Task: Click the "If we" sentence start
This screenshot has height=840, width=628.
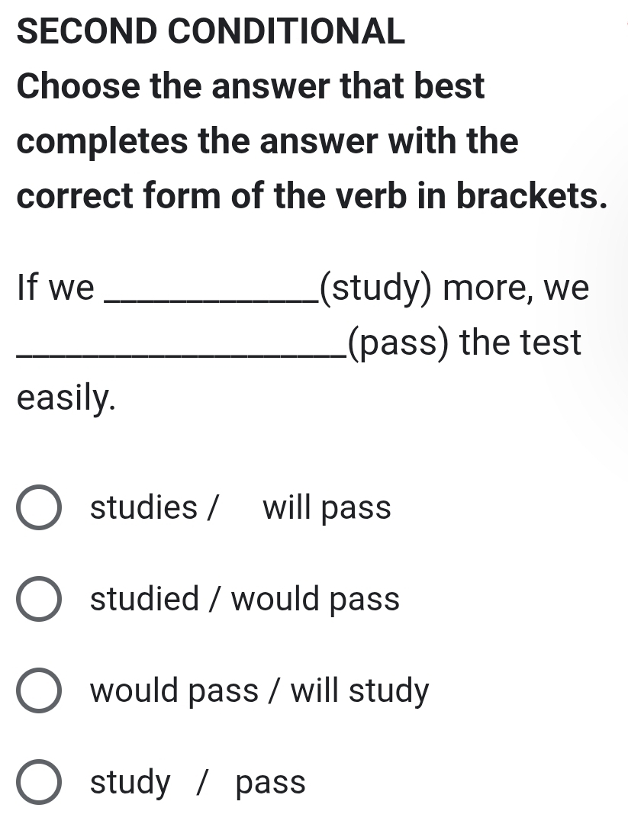Action: point(55,289)
